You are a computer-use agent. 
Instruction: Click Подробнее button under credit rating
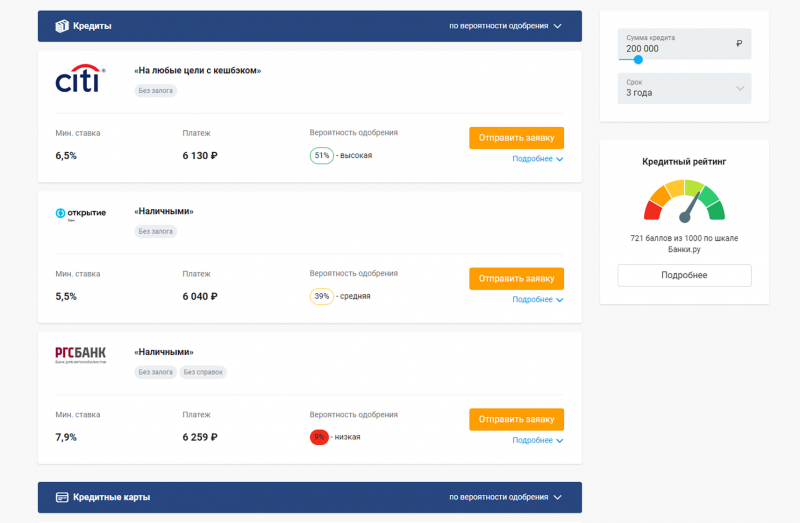tap(684, 275)
